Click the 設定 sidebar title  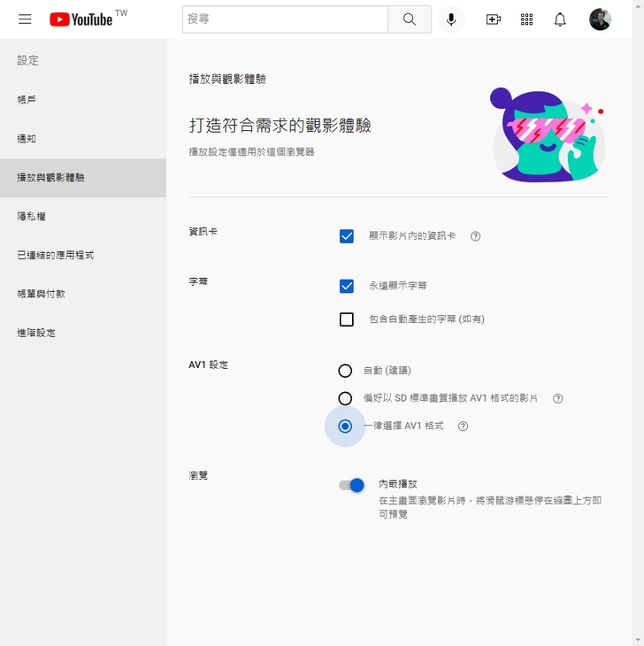point(27,60)
